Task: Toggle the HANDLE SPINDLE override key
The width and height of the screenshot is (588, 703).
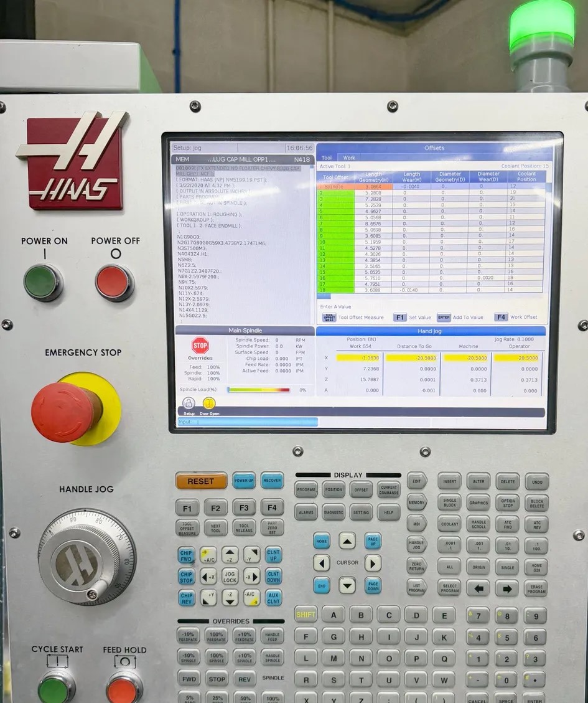Action: [x=272, y=658]
